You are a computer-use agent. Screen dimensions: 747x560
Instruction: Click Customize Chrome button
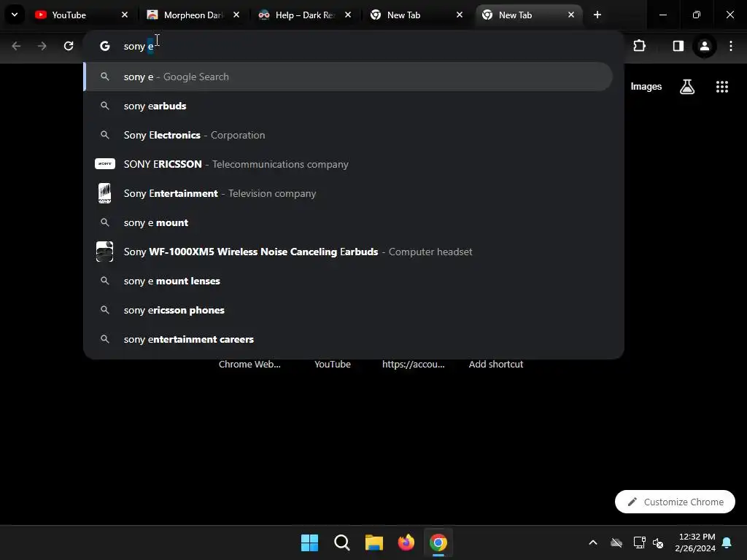click(675, 502)
